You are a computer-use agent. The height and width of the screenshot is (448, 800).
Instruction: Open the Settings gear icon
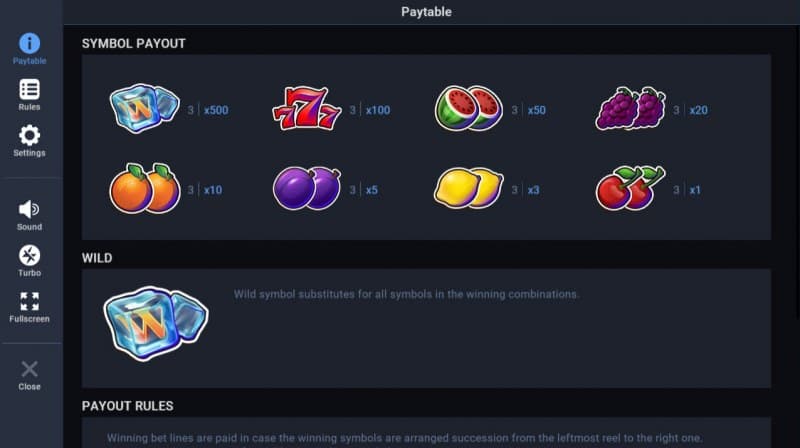tap(30, 136)
